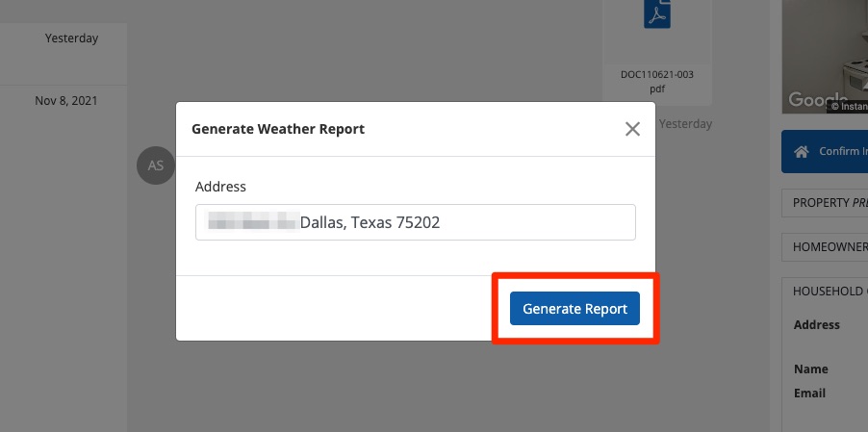This screenshot has height=432, width=868.
Task: Click the Google logo on street view
Action: pyautogui.click(x=814, y=99)
